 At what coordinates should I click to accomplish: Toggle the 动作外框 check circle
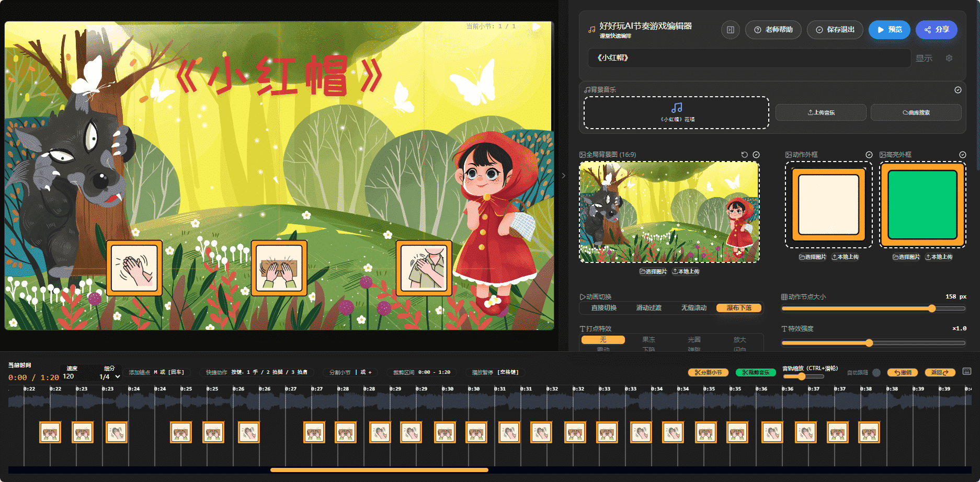pos(869,155)
